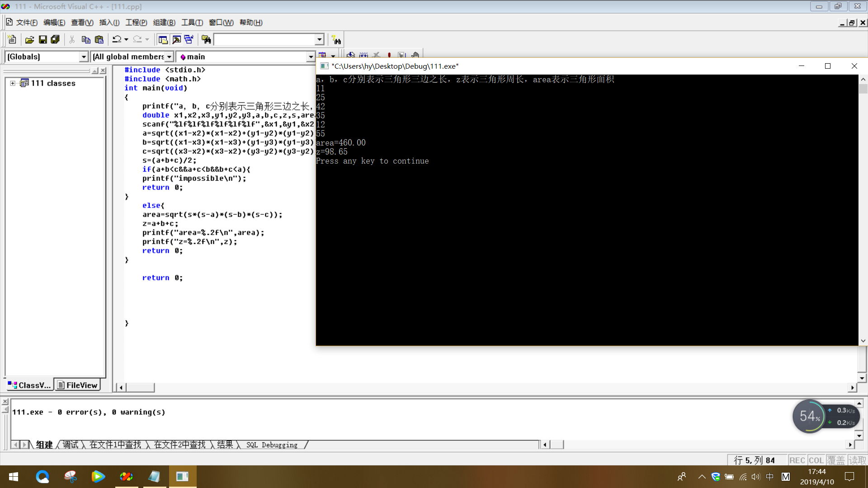Viewport: 868px width, 488px height.
Task: Click the Open file icon
Action: coord(29,40)
